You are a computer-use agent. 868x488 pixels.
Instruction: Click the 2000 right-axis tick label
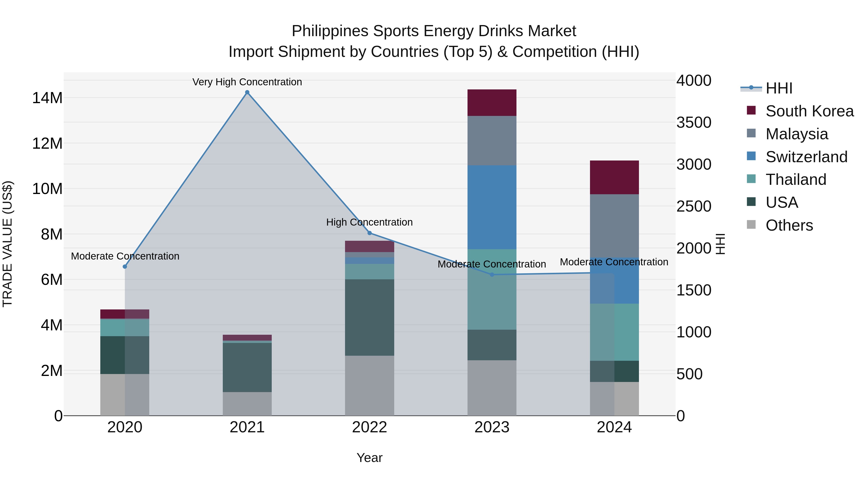coord(694,248)
